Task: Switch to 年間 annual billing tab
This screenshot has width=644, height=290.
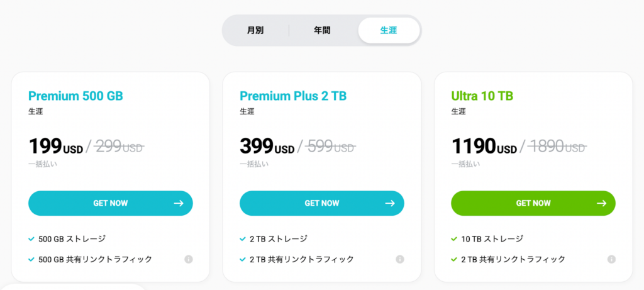Action: tap(322, 30)
